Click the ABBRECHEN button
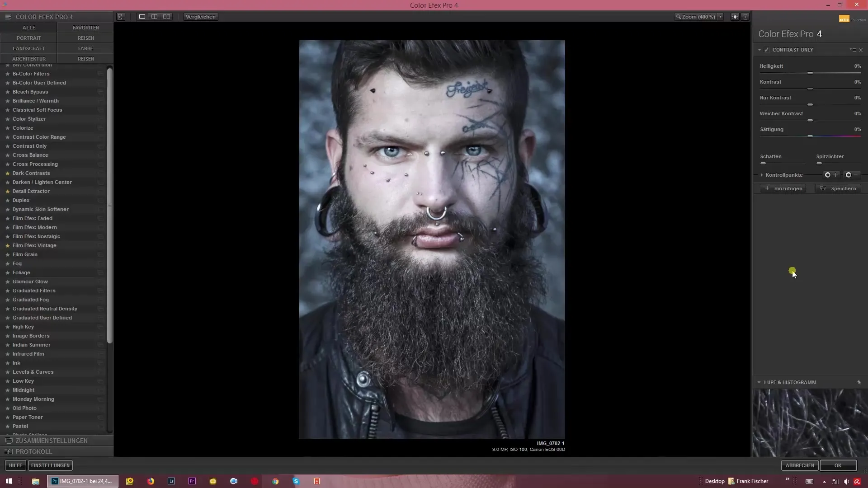 pyautogui.click(x=800, y=465)
